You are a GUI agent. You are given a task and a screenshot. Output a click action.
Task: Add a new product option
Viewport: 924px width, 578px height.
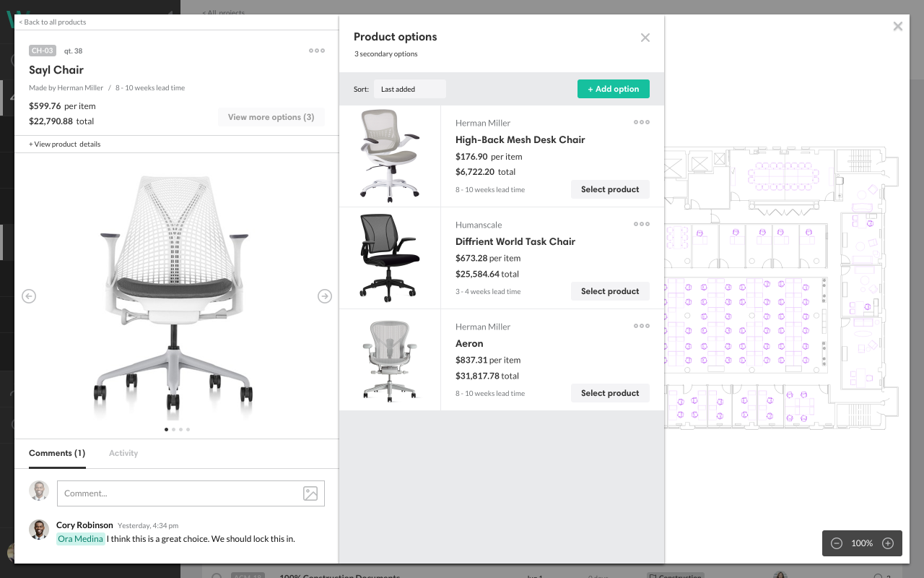614,89
